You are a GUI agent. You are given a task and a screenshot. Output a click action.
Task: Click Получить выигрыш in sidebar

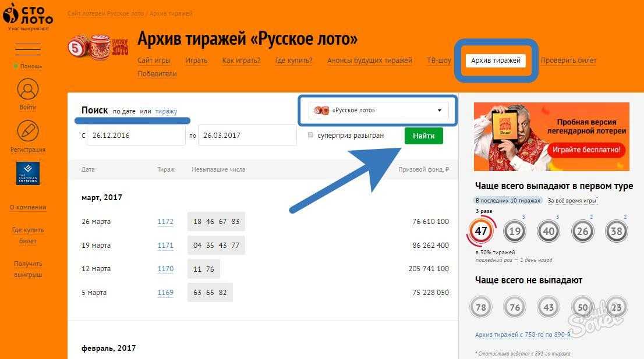(28, 269)
